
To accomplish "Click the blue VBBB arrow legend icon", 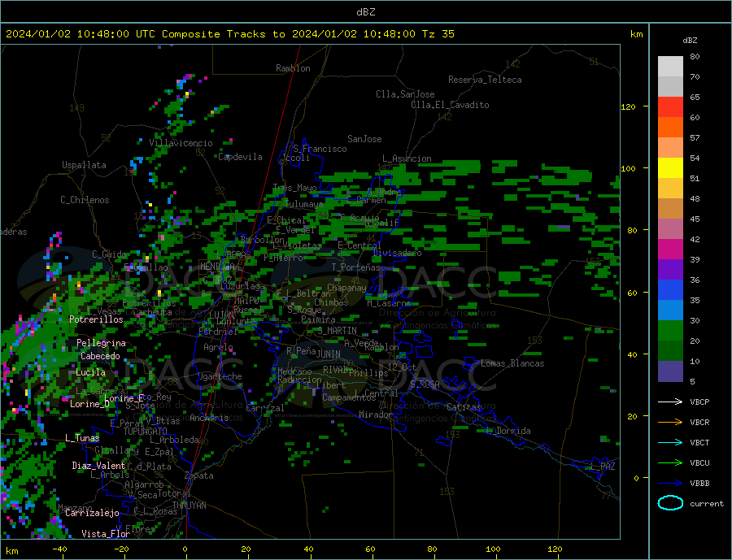I will (670, 483).
